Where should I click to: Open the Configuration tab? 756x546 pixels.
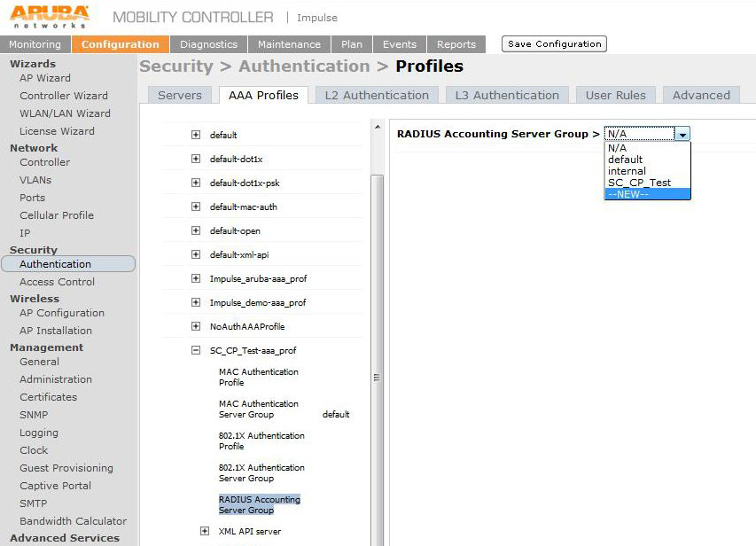pyautogui.click(x=120, y=44)
